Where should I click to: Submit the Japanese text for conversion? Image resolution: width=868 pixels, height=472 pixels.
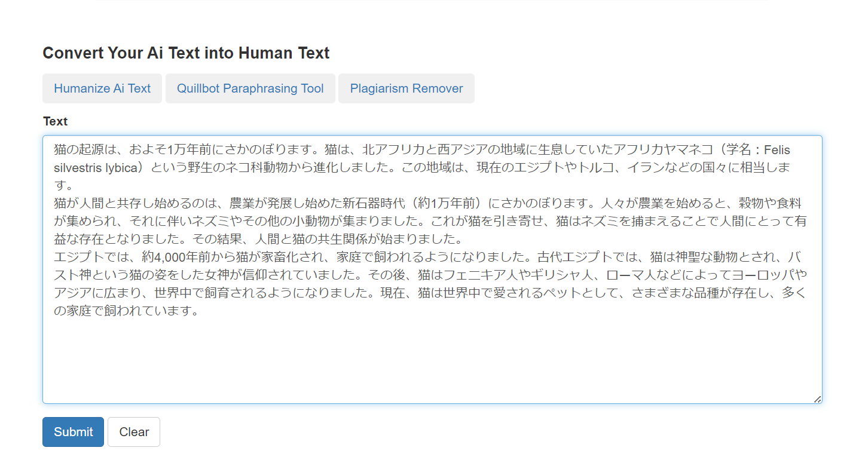[x=72, y=431]
